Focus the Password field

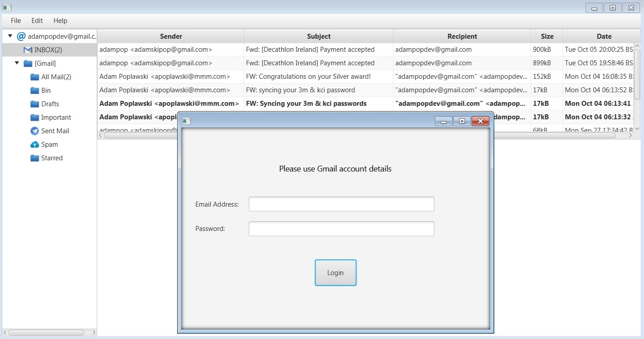coord(341,229)
